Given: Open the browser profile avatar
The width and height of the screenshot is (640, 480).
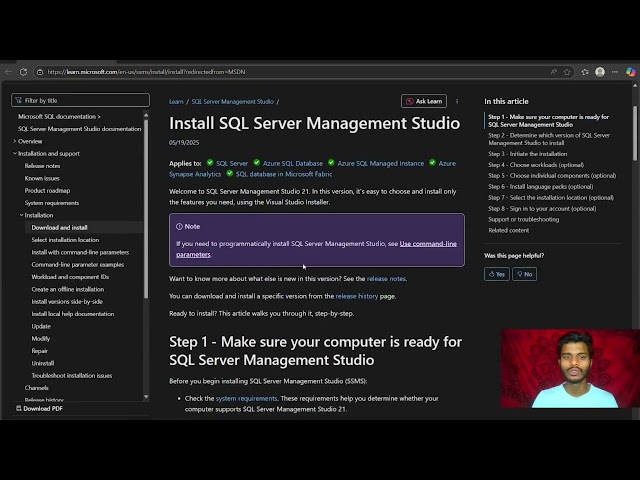Looking at the screenshot, I should pyautogui.click(x=600, y=72).
